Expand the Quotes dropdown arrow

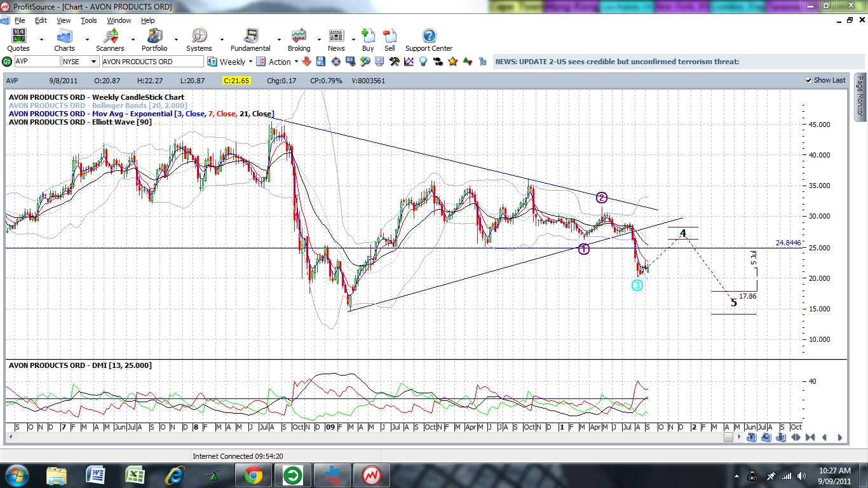point(41,39)
